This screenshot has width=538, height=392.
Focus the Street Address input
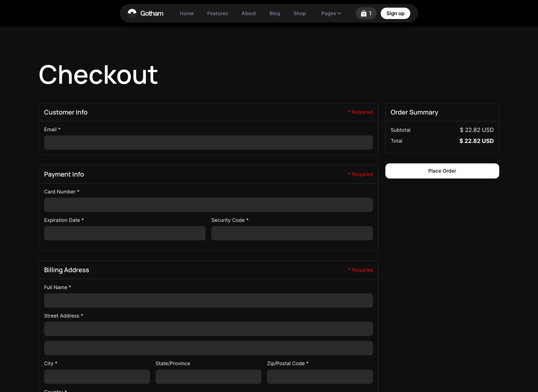coord(208,329)
